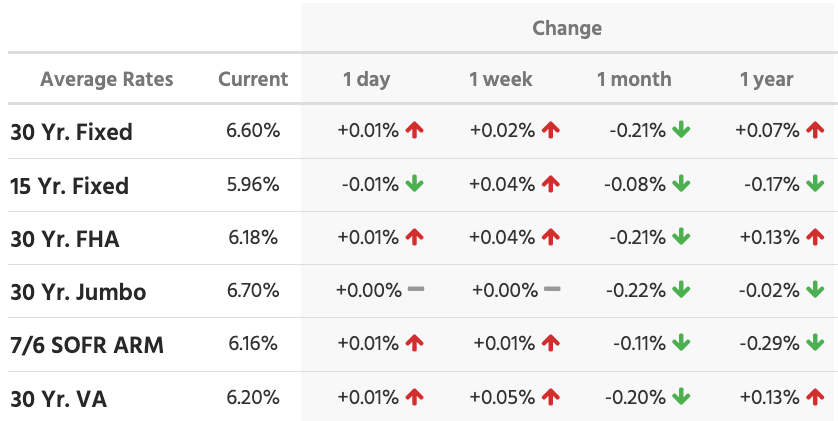The image size is (838, 421).
Task: Click the red up arrow for 30 Yr. Fixed 1 day
Action: click(415, 130)
